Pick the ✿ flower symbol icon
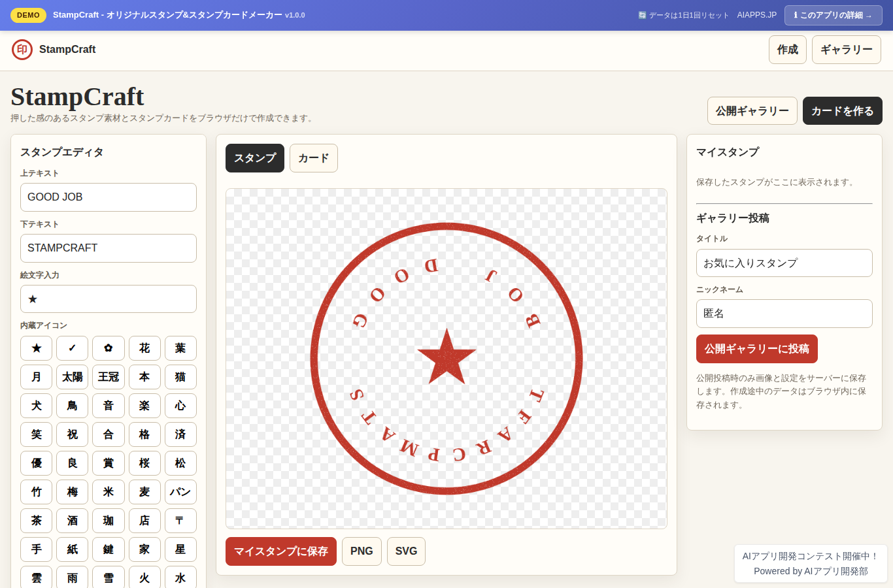Viewport: 893px width, 588px height. click(x=109, y=348)
